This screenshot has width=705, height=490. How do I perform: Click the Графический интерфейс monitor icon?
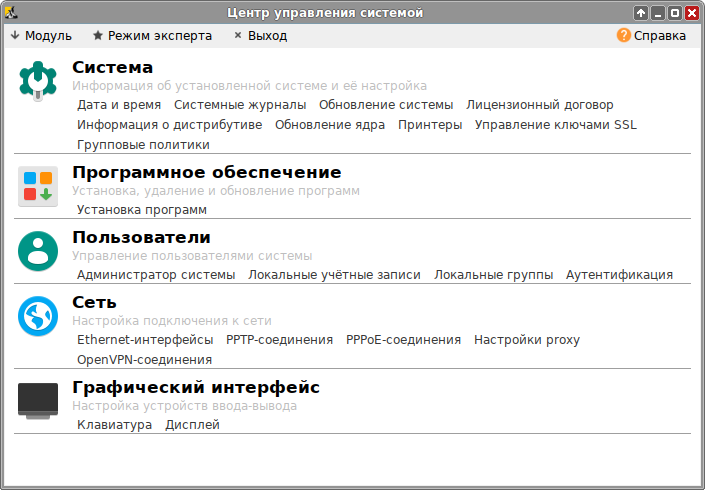click(x=38, y=401)
